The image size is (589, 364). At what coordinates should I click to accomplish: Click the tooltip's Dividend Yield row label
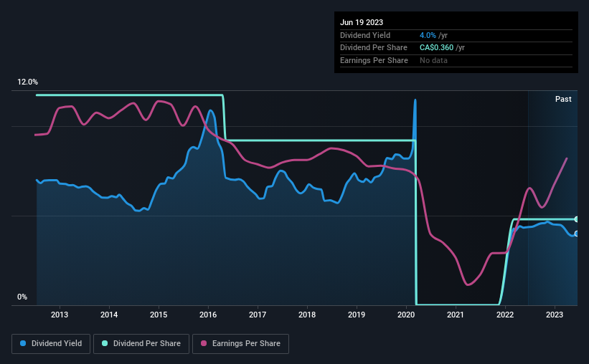[365, 35]
